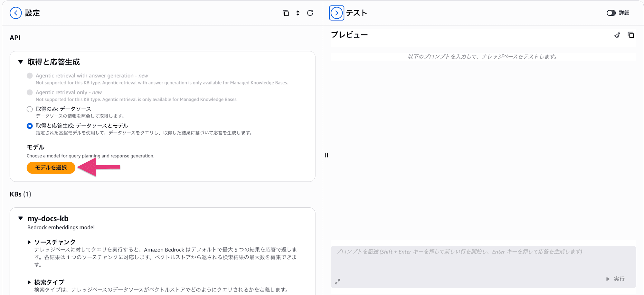Collapse the settings panel with the back chevron
Viewport: 644px width, 295px height.
click(15, 13)
